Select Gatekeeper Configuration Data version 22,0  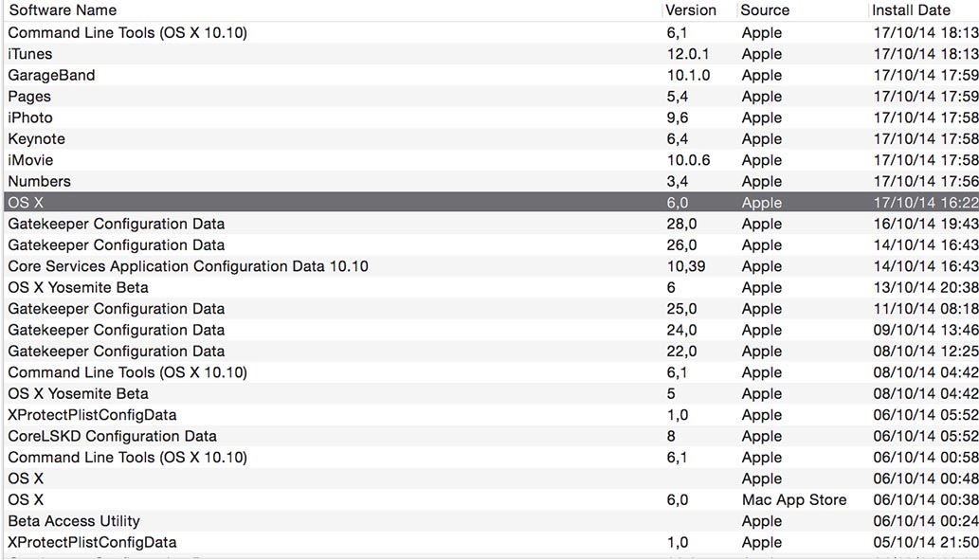[x=491, y=351]
